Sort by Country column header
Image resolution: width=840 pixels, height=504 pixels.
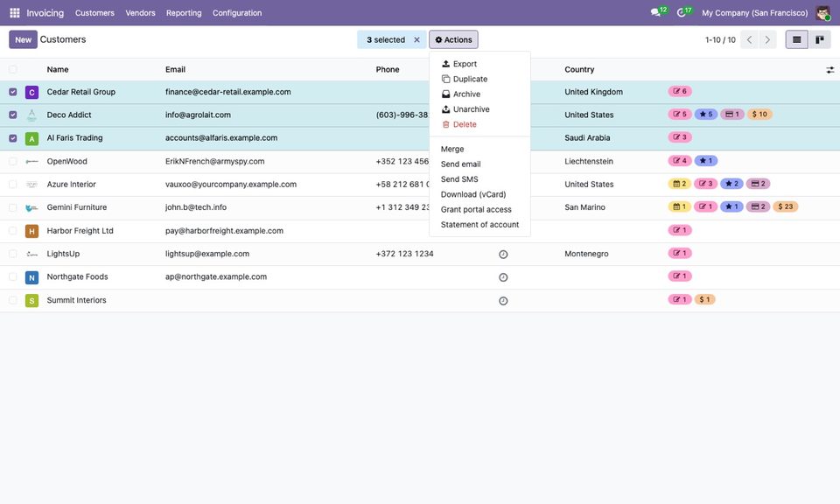(579, 70)
